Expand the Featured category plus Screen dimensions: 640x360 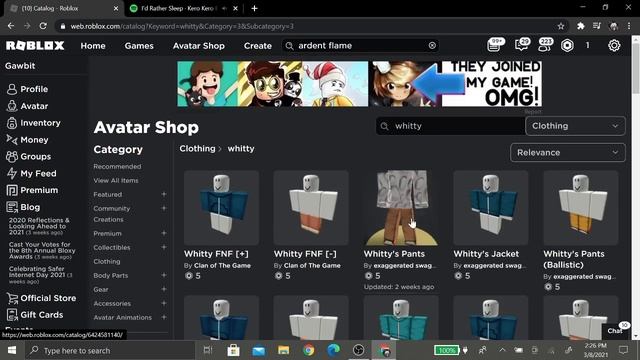pyautogui.click(x=164, y=194)
